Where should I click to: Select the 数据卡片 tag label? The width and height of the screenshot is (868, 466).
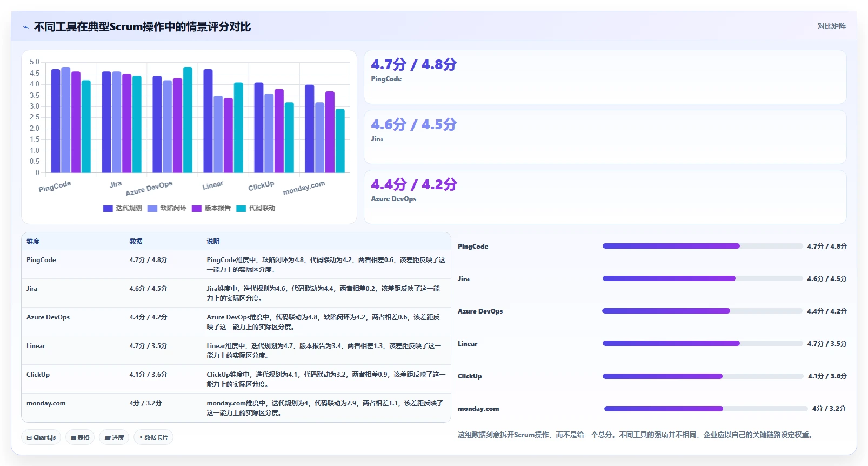point(156,437)
